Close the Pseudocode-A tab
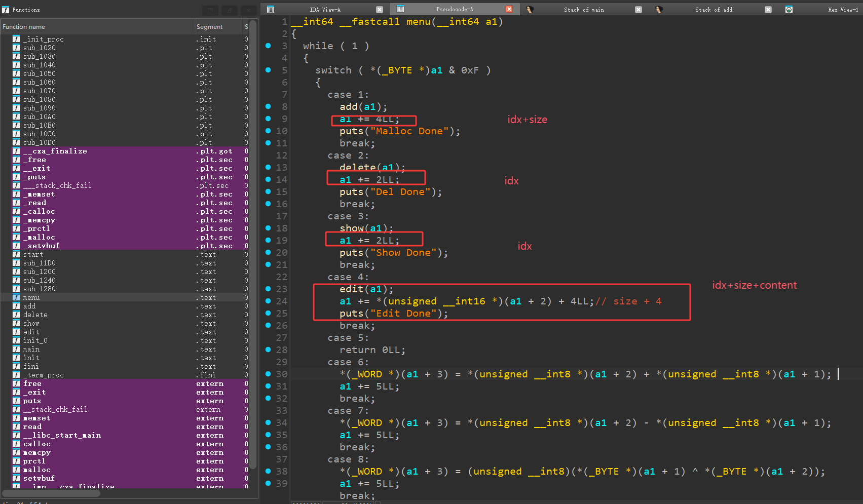 pyautogui.click(x=509, y=10)
